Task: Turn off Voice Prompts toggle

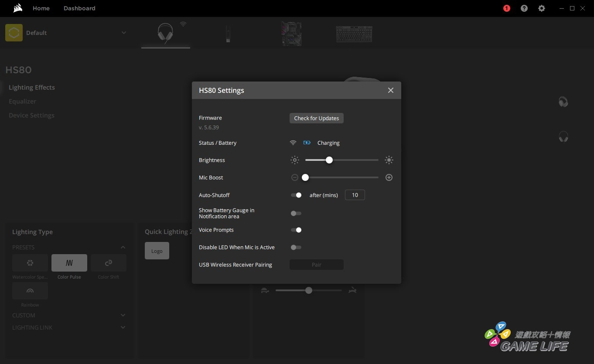Action: pos(296,230)
